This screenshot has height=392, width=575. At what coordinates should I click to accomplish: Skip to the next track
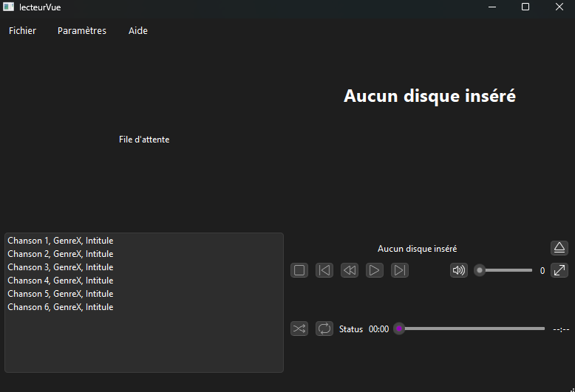pyautogui.click(x=400, y=270)
